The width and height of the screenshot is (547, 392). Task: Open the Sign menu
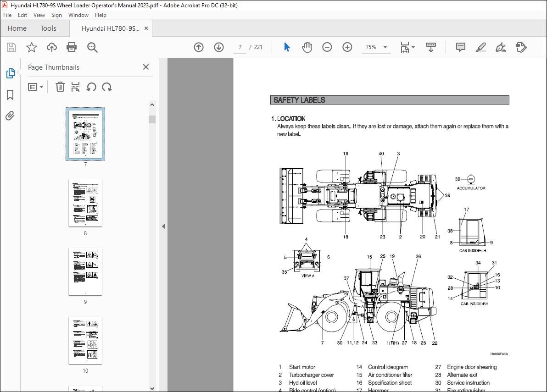tap(56, 15)
